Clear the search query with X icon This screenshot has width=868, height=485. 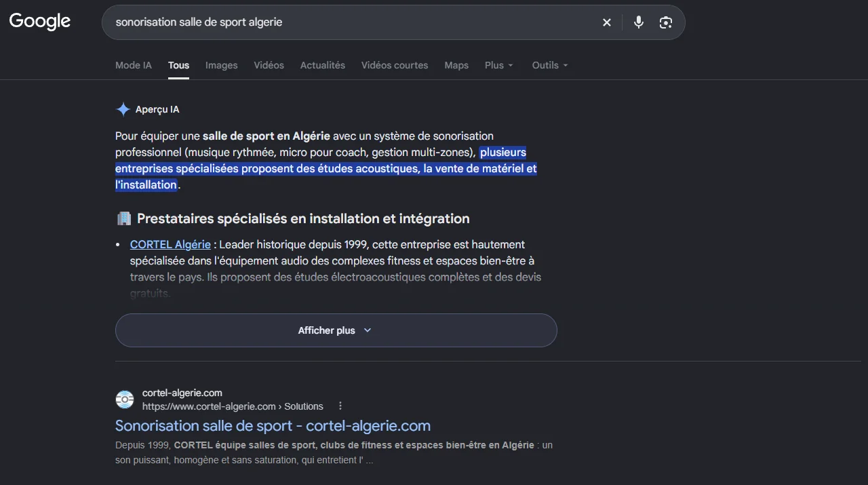(607, 22)
